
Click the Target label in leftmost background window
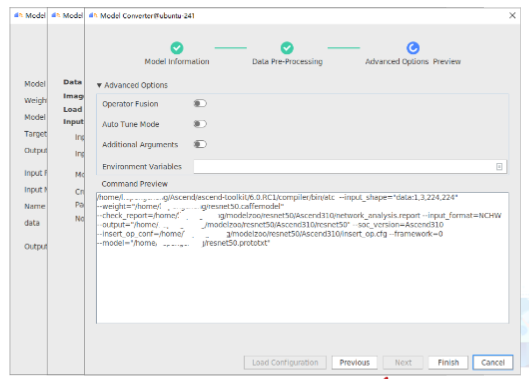point(35,134)
